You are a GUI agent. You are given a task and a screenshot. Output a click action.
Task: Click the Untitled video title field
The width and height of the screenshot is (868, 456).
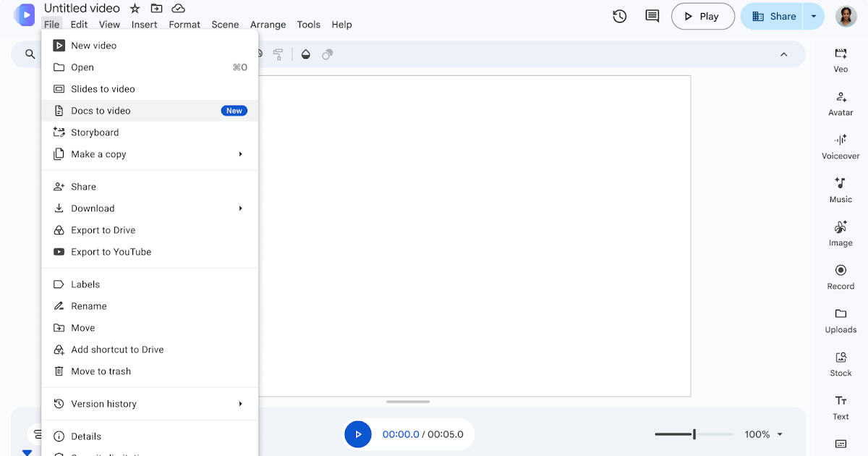[x=82, y=9]
